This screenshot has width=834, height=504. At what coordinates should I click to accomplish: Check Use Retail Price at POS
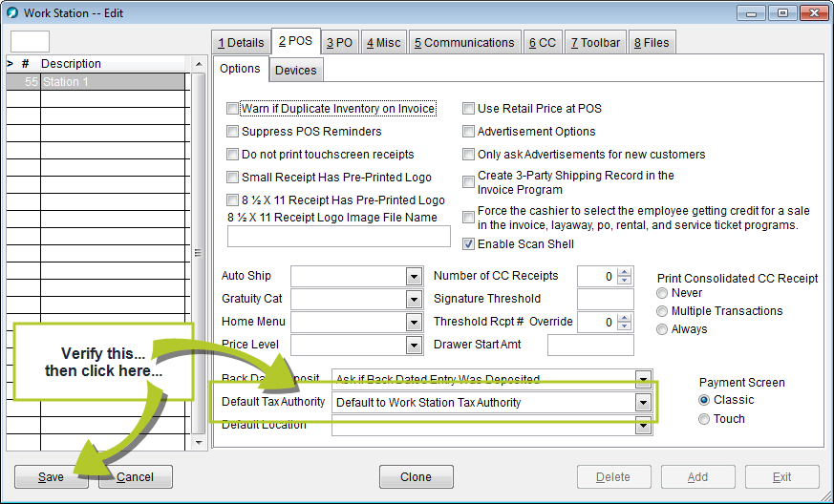[x=469, y=109]
